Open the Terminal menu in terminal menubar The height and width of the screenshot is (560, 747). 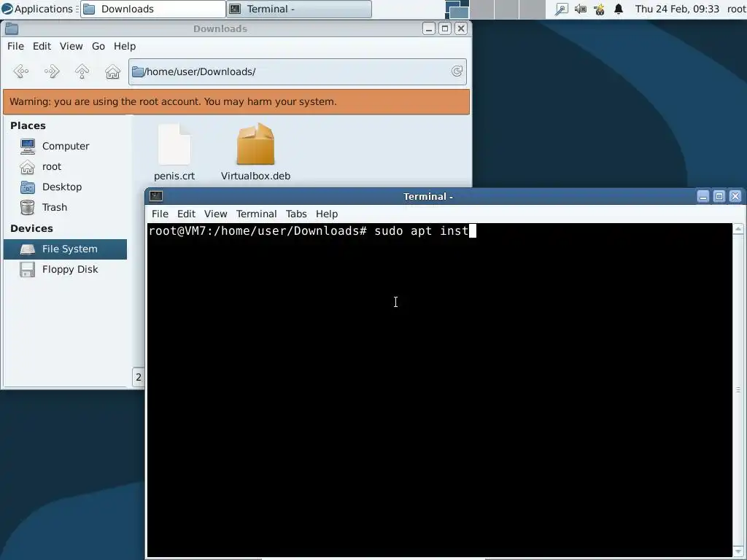256,214
